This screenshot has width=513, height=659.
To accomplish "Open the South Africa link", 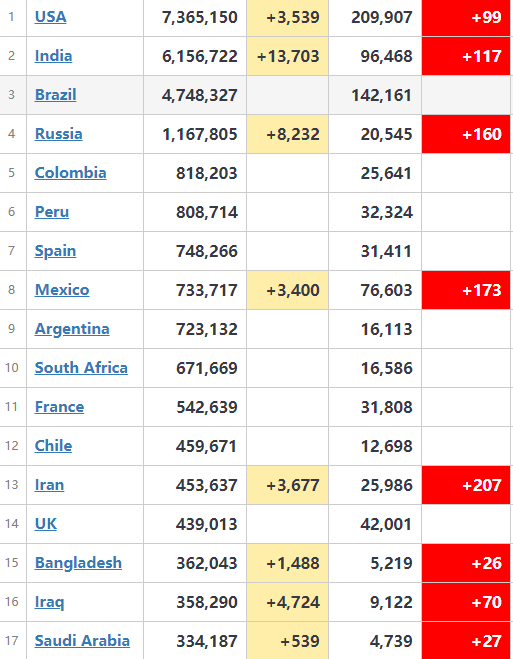I will coord(81,368).
